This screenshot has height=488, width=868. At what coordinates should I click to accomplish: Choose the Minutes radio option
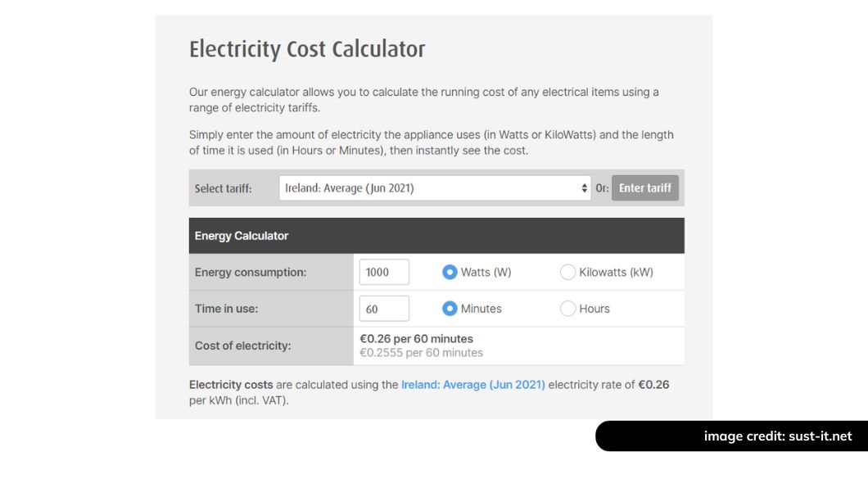tap(450, 309)
